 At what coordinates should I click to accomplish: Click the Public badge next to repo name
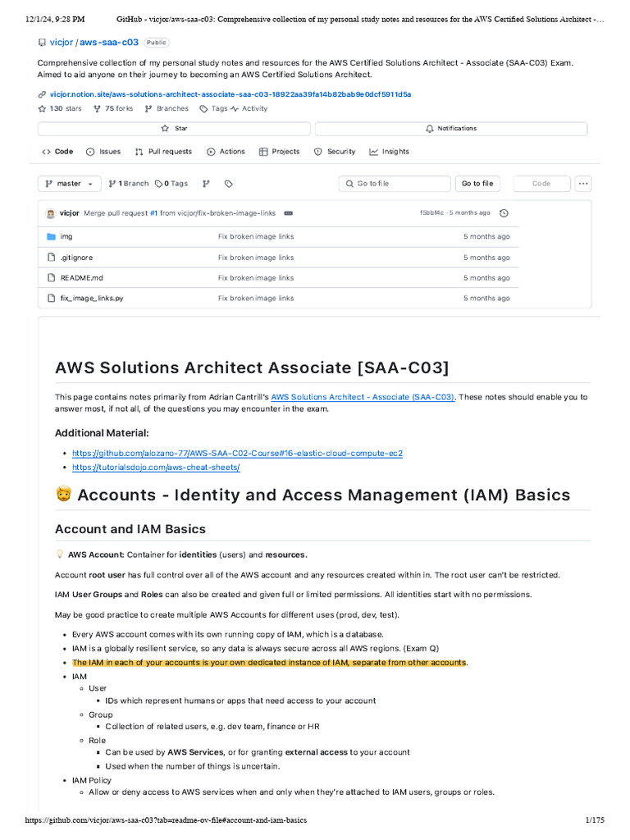coord(157,43)
